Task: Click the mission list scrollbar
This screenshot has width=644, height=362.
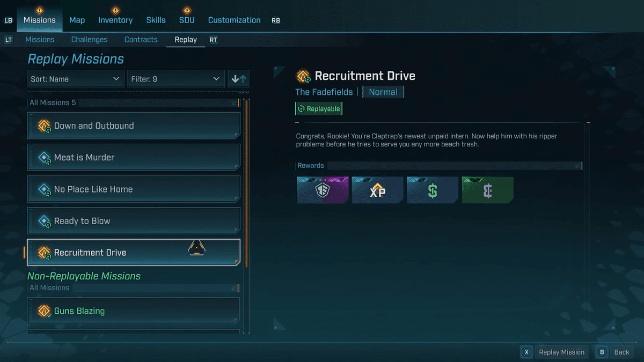Action: pos(246,182)
